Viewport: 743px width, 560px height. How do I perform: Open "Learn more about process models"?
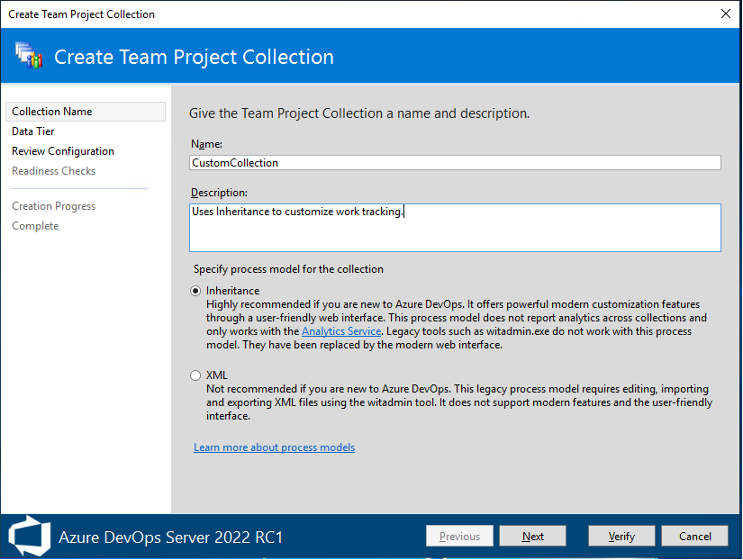pos(274,447)
